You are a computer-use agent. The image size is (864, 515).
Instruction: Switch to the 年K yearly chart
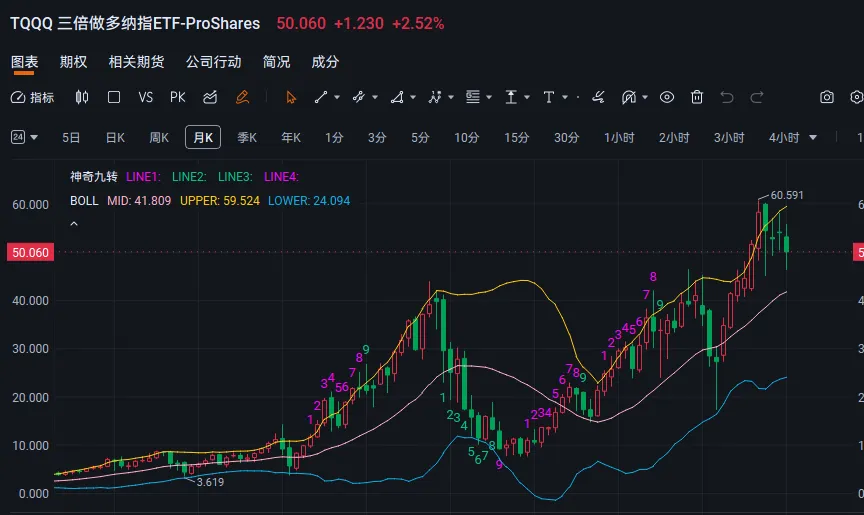tap(291, 138)
